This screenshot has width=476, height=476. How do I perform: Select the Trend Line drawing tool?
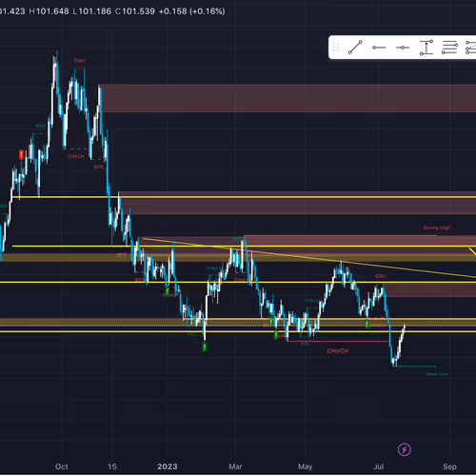click(355, 48)
